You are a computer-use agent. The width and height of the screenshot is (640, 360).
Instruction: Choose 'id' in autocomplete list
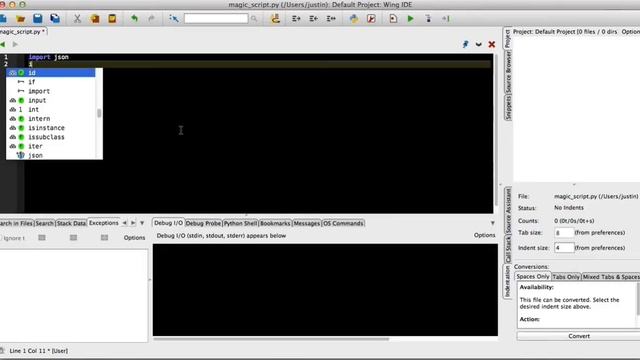tap(50, 73)
